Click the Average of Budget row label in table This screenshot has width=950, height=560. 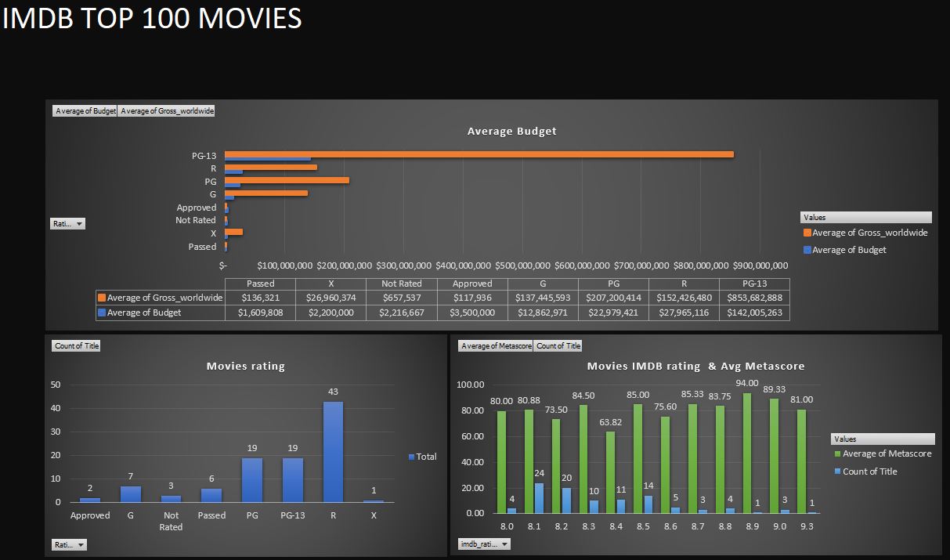pyautogui.click(x=161, y=313)
